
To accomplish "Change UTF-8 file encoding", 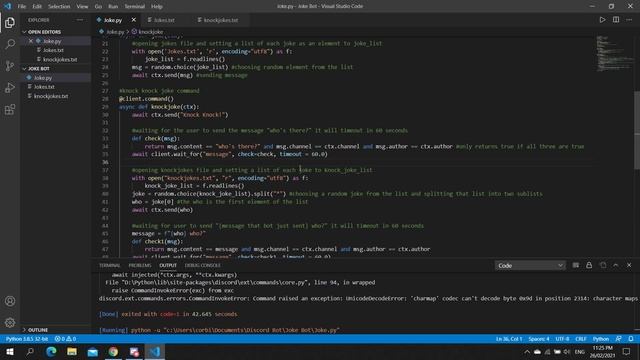I will [x=562, y=339].
